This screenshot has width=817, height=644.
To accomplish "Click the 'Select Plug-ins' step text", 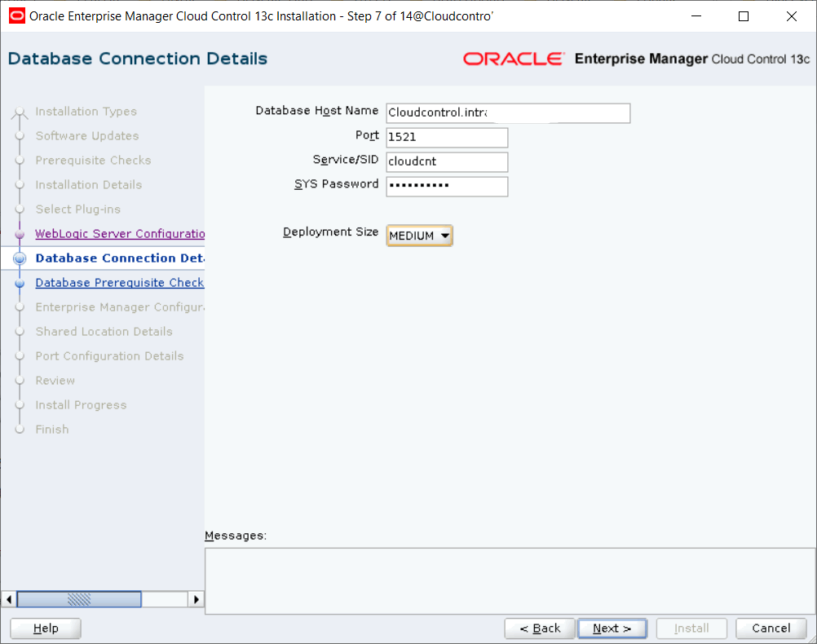I will (x=78, y=210).
